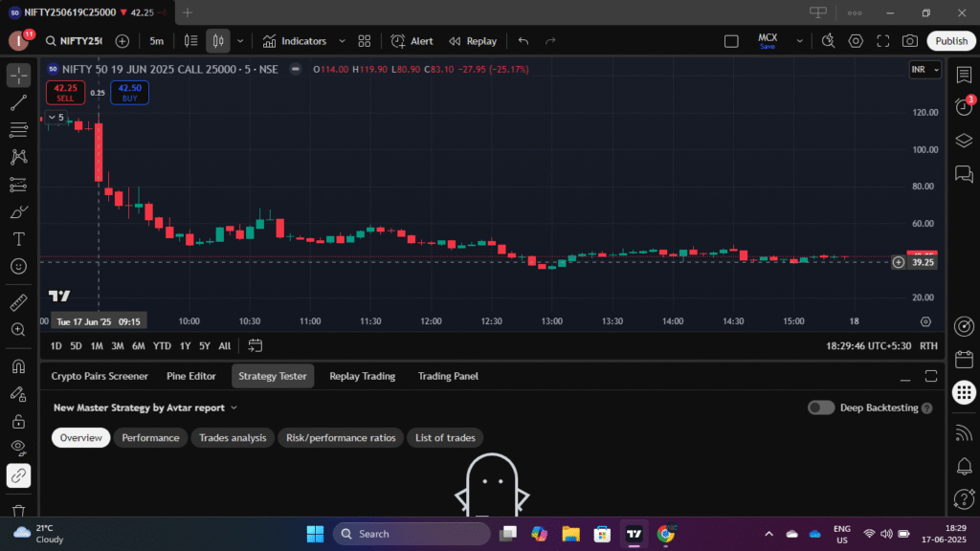Enable the Deep Backtesting switch
This screenshot has width=980, height=551.
[820, 408]
